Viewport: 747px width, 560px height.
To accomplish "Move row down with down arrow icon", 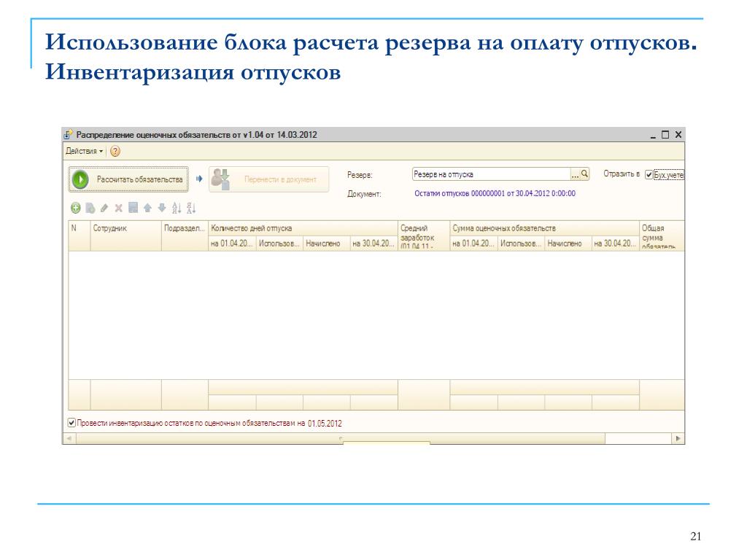I will point(162,208).
